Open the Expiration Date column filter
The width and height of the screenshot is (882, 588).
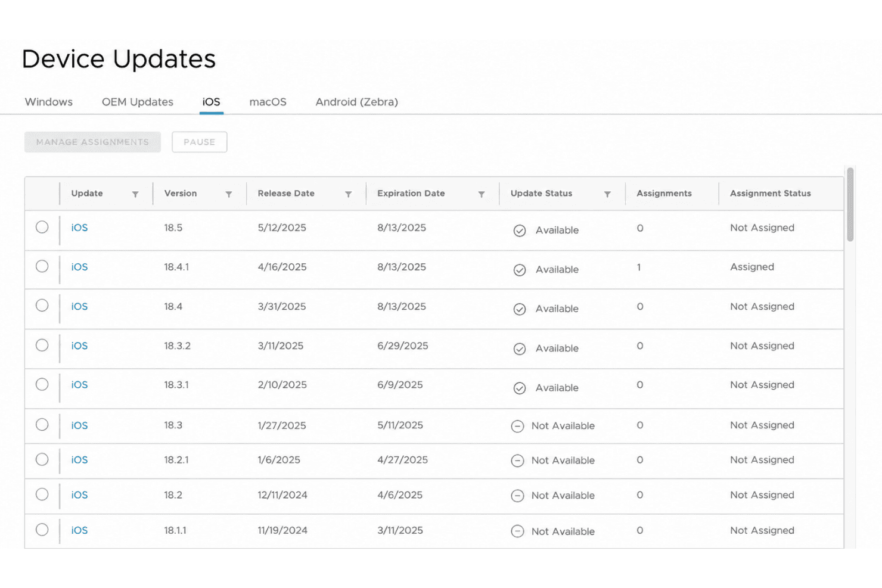coord(482,194)
